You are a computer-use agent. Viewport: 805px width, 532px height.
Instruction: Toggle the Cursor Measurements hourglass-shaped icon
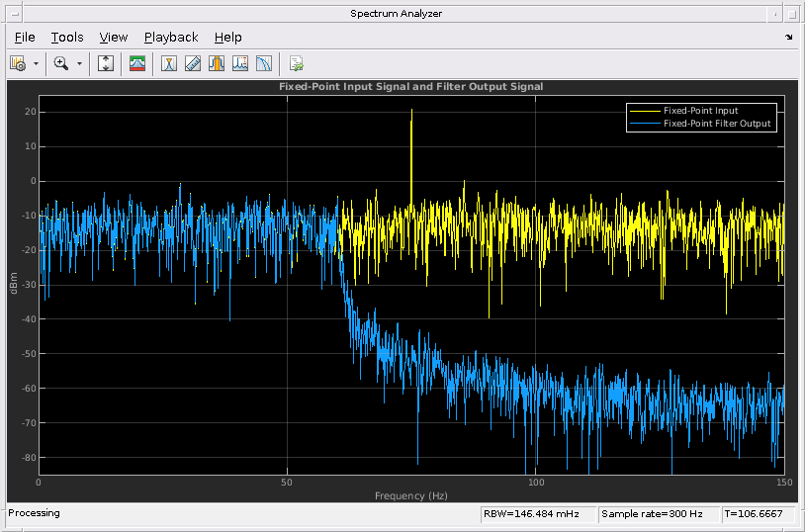pyautogui.click(x=169, y=63)
